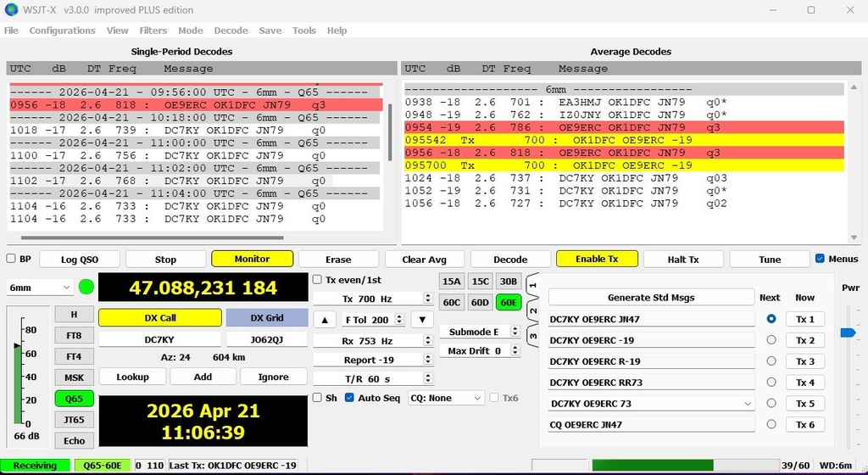Screen dimensions: 868x475
Task: Switch to MSK mode
Action: (75, 377)
